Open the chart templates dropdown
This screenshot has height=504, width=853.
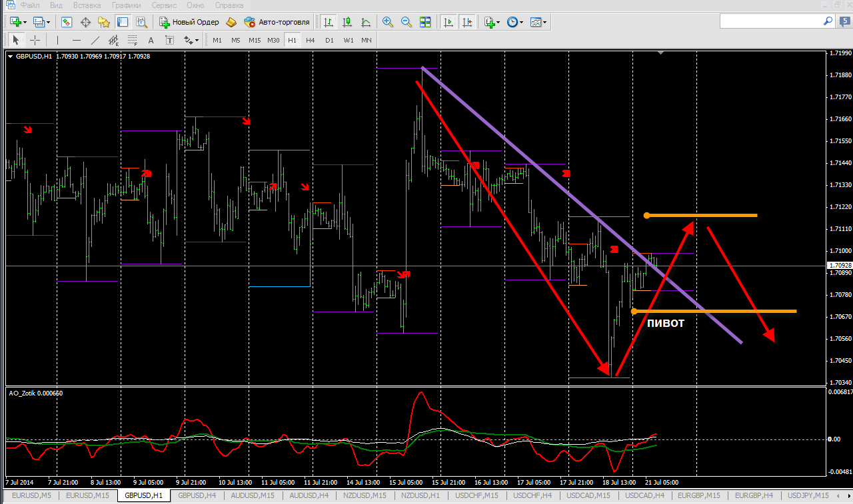coord(538,22)
